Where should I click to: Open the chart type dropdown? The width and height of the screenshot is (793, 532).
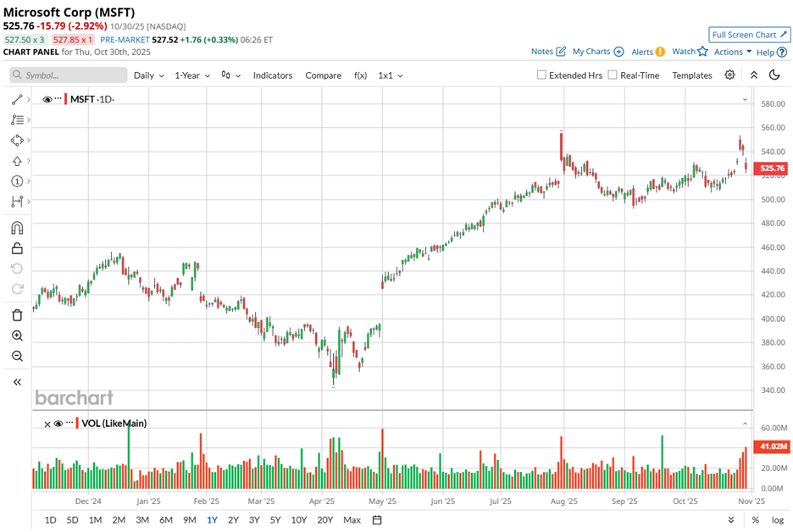coord(230,75)
